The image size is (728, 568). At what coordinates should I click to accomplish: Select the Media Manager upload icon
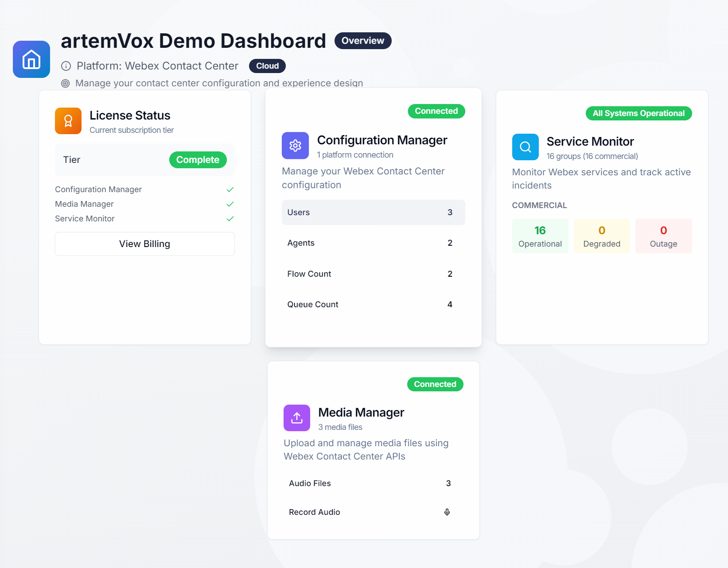[296, 417]
